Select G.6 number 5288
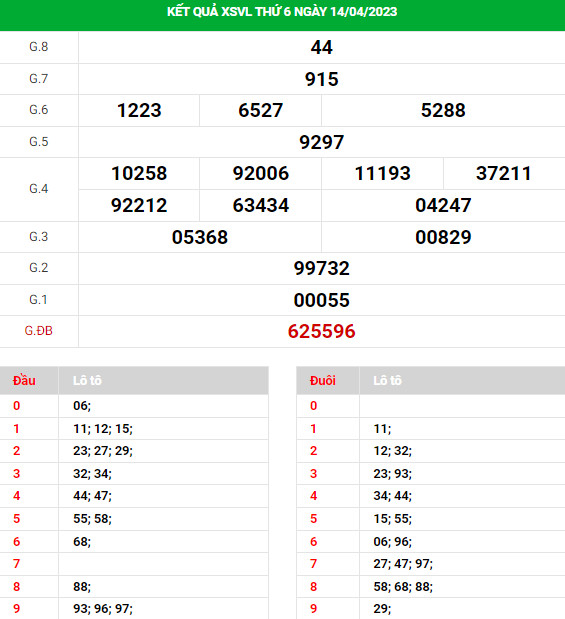The height and width of the screenshot is (619, 565). click(x=443, y=110)
